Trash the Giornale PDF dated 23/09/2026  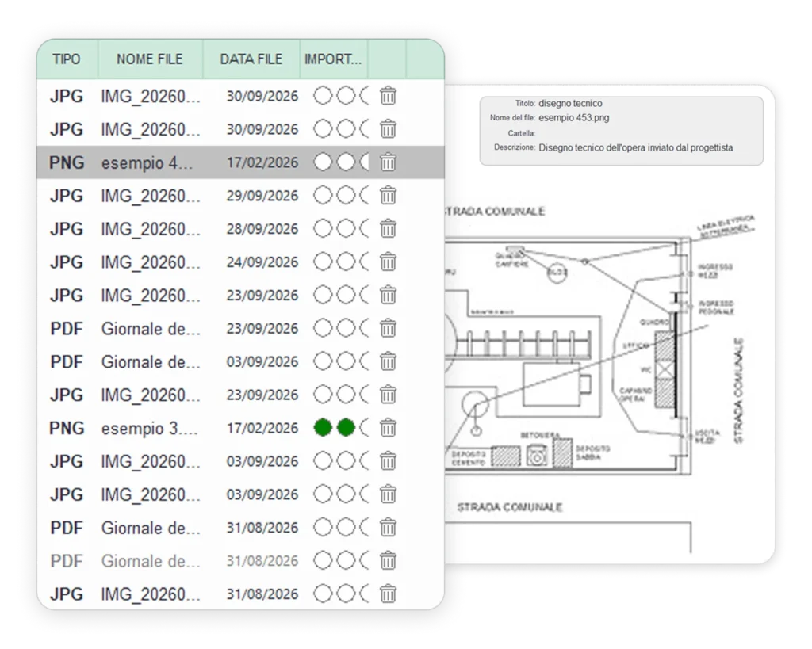pyautogui.click(x=388, y=328)
